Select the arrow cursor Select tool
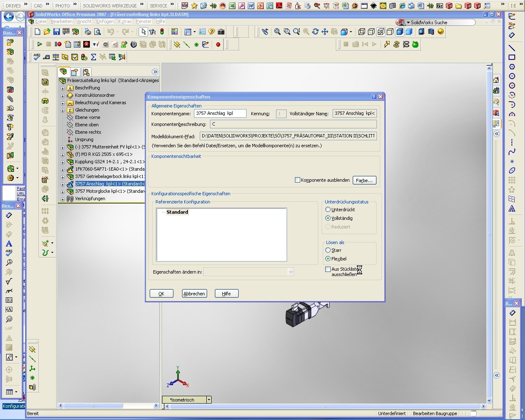This screenshot has height=420, width=525. 143,32
